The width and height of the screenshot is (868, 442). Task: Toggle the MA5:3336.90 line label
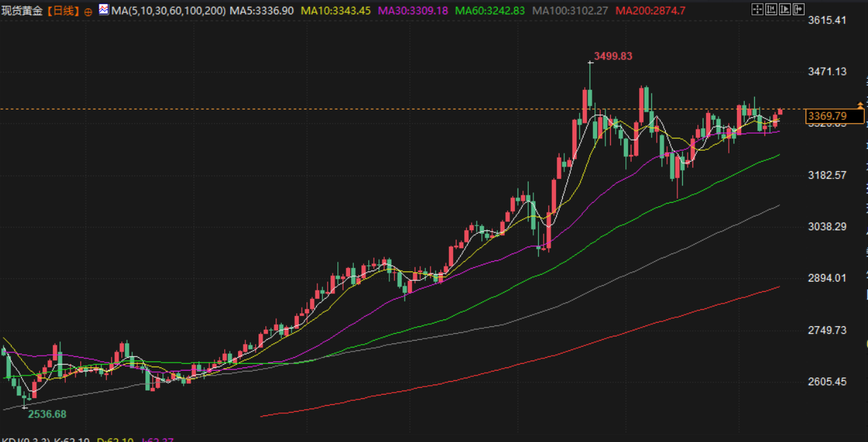tap(262, 11)
